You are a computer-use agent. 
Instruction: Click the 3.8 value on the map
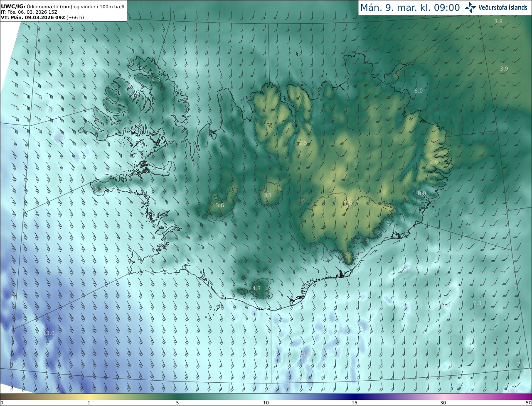coord(498,21)
